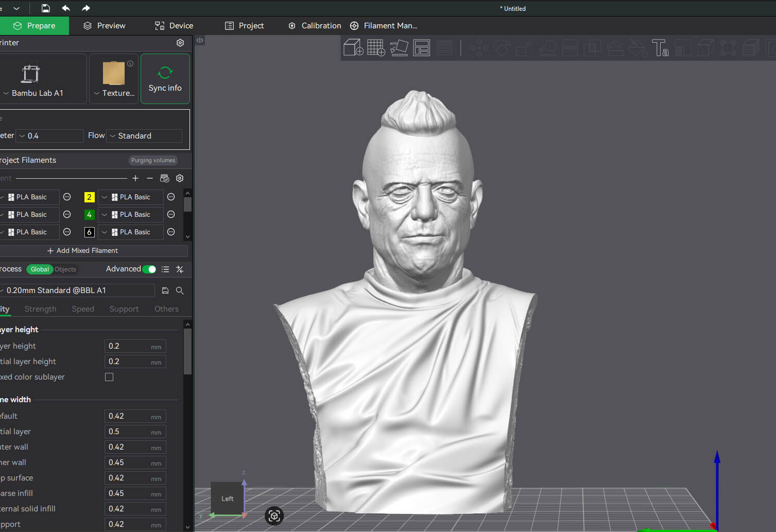Switch process scope to Objects
The height and width of the screenshot is (532, 776).
coord(65,269)
